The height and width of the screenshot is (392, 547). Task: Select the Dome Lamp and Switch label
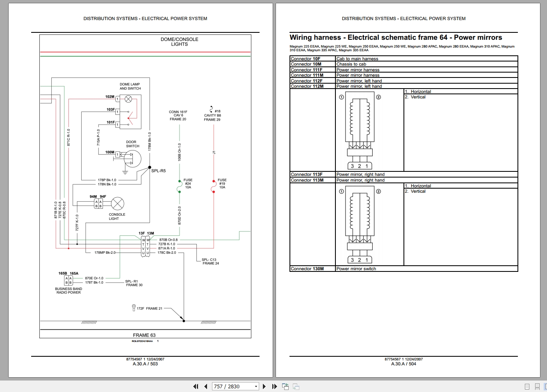click(130, 86)
